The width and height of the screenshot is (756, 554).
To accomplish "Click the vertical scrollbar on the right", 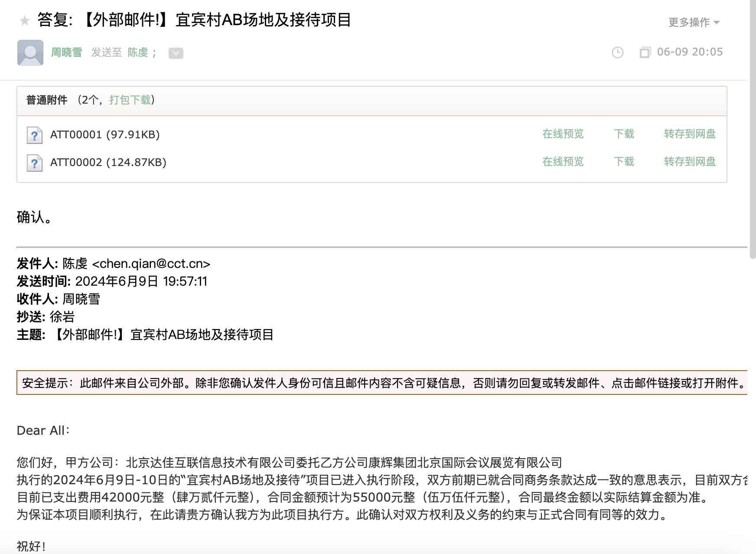I will coord(752,130).
